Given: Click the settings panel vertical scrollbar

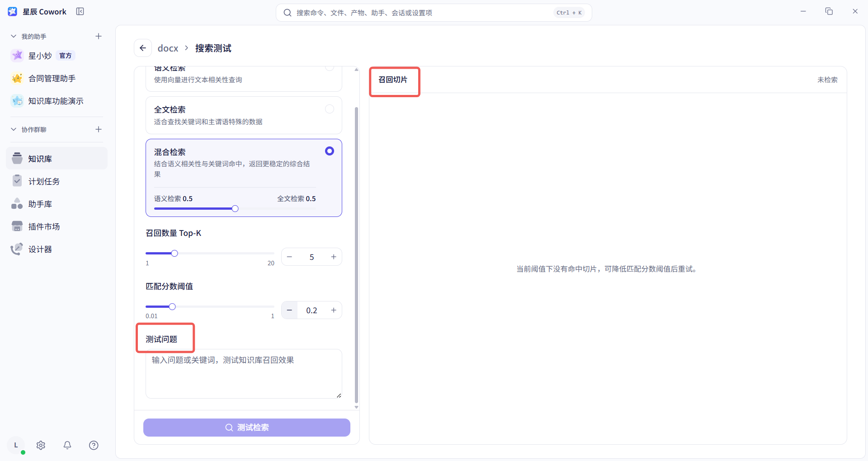Looking at the screenshot, I should [x=356, y=254].
